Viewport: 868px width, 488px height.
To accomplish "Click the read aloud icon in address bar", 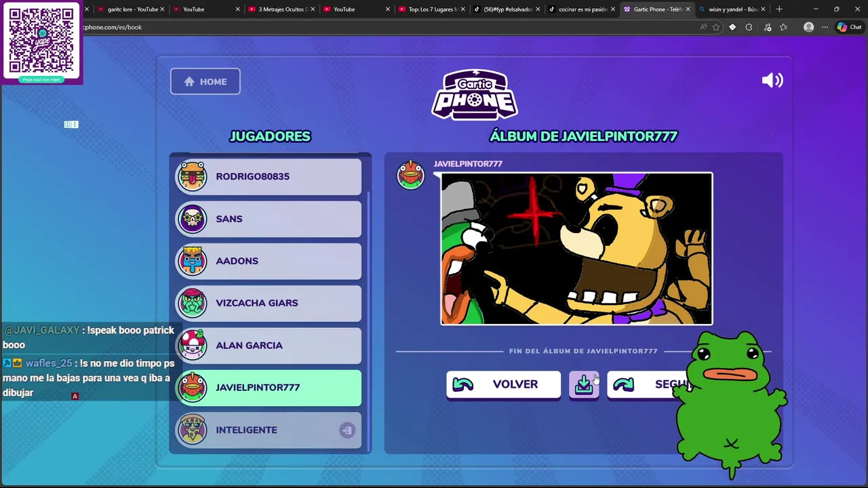I will (x=703, y=27).
